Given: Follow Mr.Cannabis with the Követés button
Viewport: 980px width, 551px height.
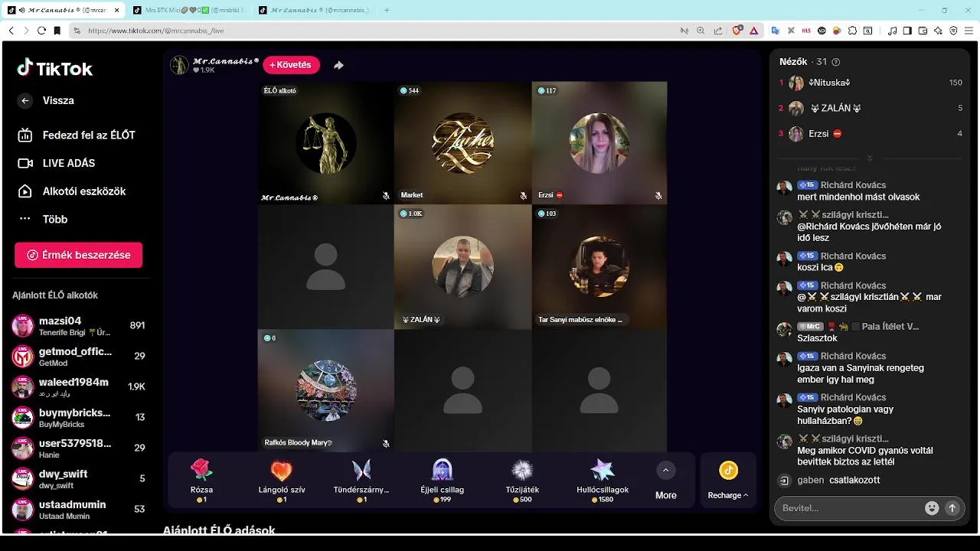Looking at the screenshot, I should click(291, 65).
